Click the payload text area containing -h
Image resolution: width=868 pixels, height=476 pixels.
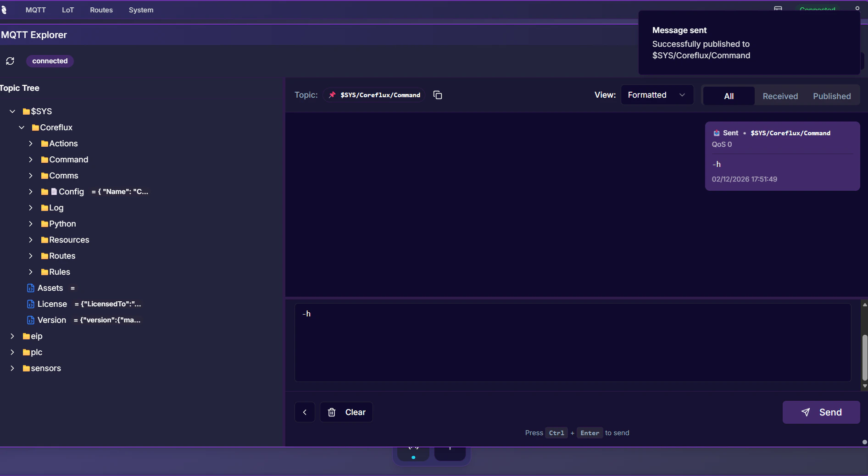coord(573,342)
